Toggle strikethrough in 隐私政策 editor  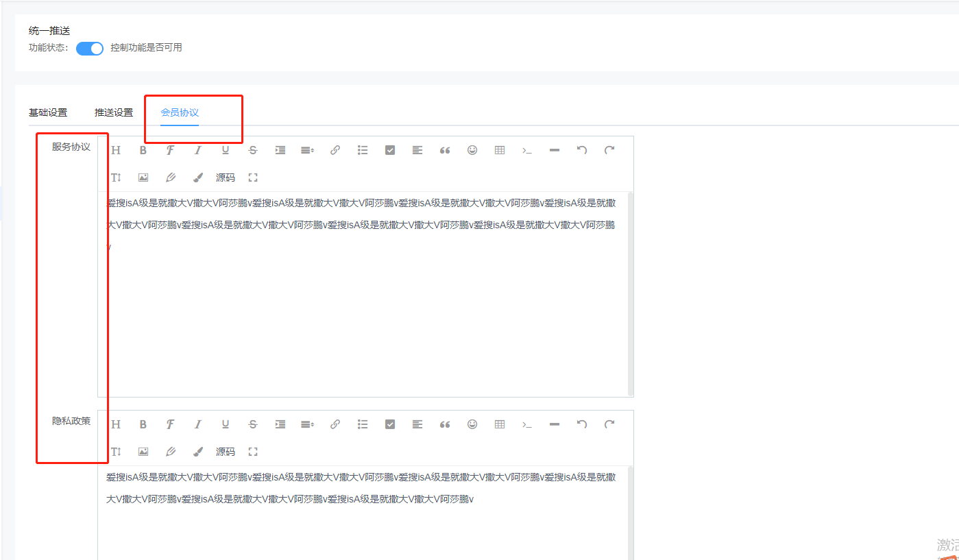253,424
